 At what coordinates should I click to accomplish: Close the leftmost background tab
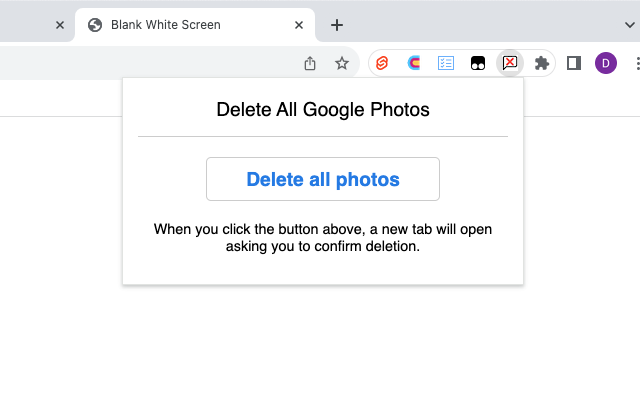pyautogui.click(x=59, y=25)
